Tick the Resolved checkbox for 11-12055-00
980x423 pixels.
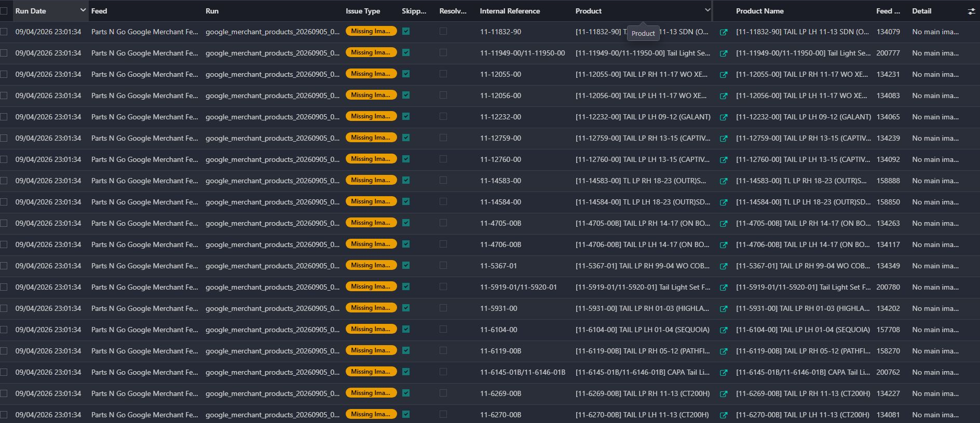coord(443,74)
